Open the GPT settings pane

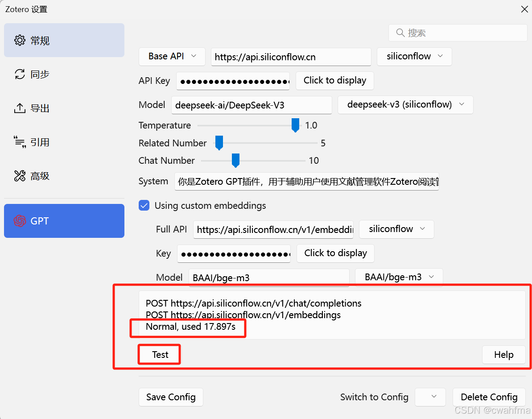64,221
